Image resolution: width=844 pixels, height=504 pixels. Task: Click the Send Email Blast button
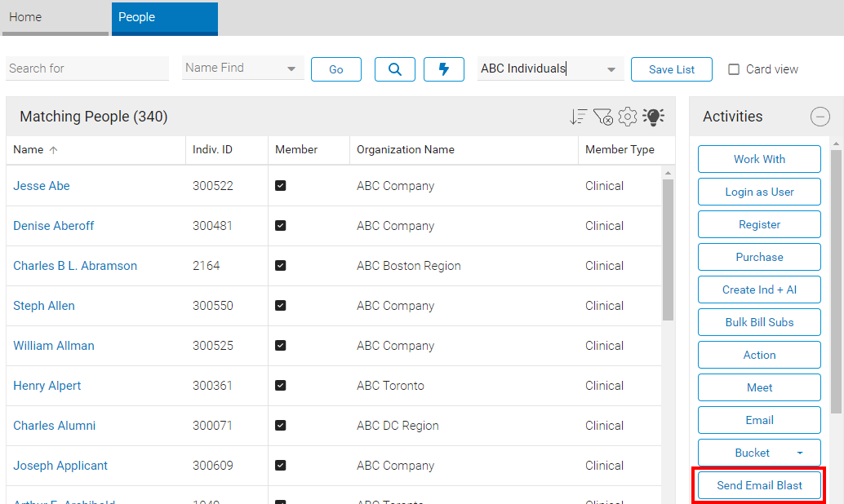coord(759,485)
